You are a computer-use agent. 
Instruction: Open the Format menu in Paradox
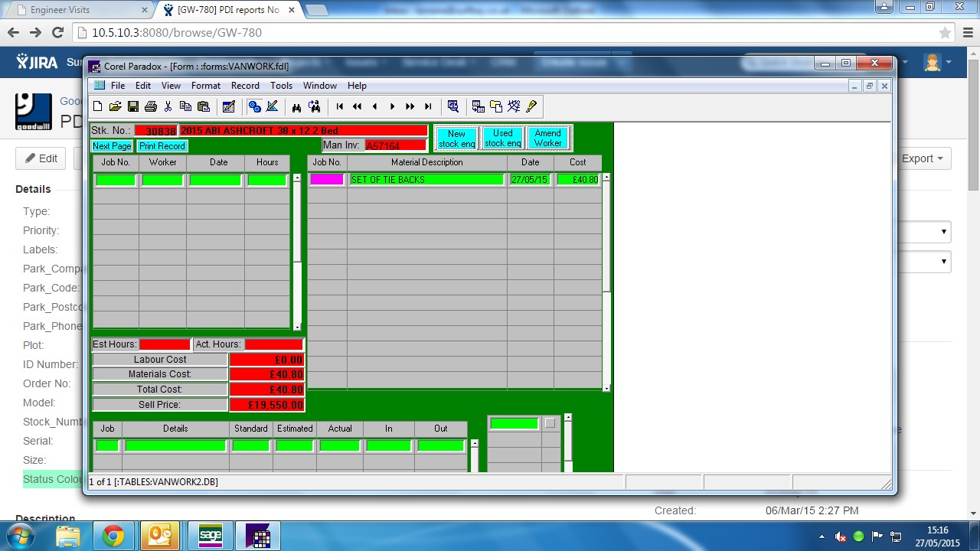206,86
